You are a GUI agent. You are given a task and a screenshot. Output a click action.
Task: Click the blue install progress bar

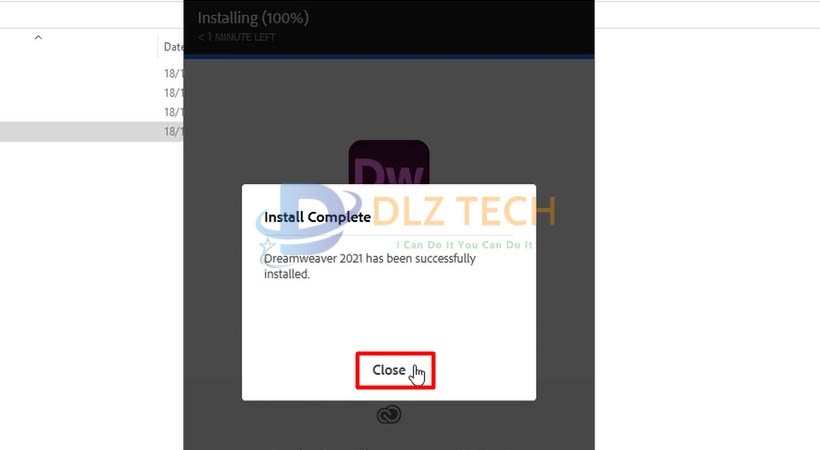(389, 57)
